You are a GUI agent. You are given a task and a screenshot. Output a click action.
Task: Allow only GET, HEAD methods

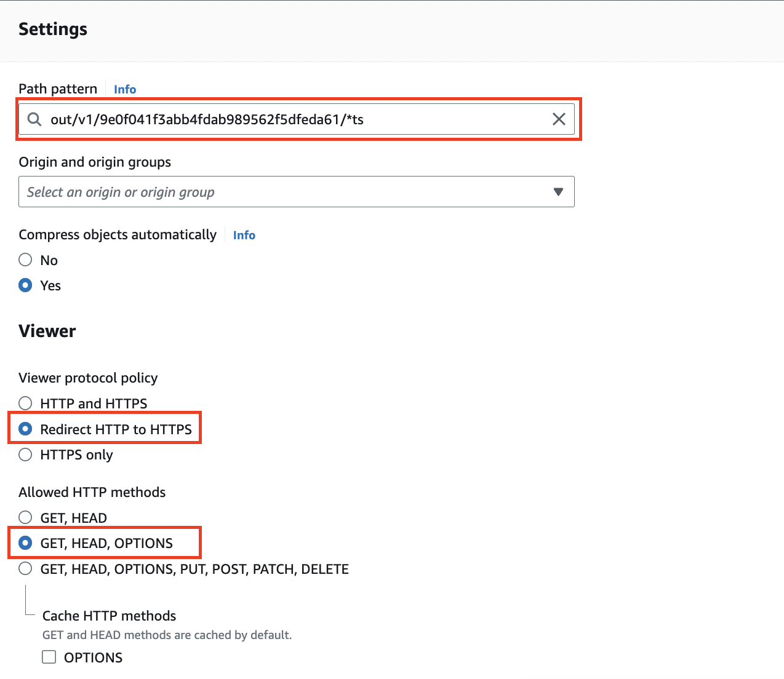(x=25, y=518)
